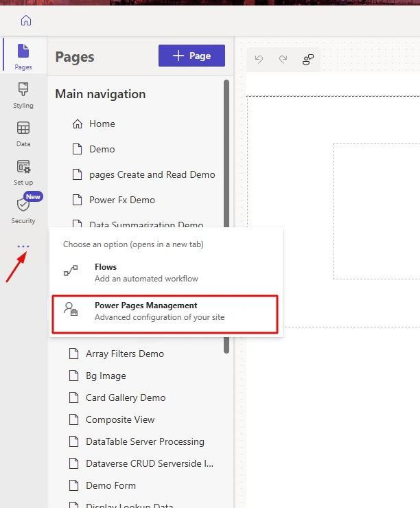Screen dimensions: 420x508
Task: Click the New badge on Security
Action: point(33,196)
